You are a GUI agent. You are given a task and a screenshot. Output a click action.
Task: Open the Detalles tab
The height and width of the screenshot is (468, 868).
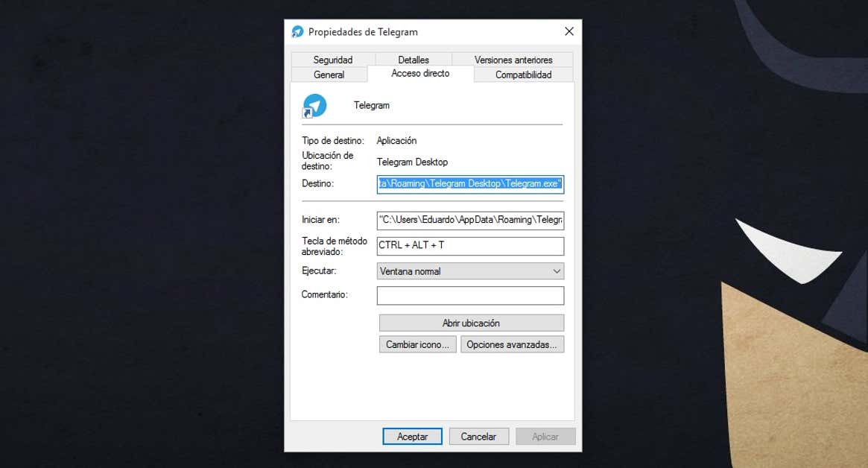tap(414, 60)
